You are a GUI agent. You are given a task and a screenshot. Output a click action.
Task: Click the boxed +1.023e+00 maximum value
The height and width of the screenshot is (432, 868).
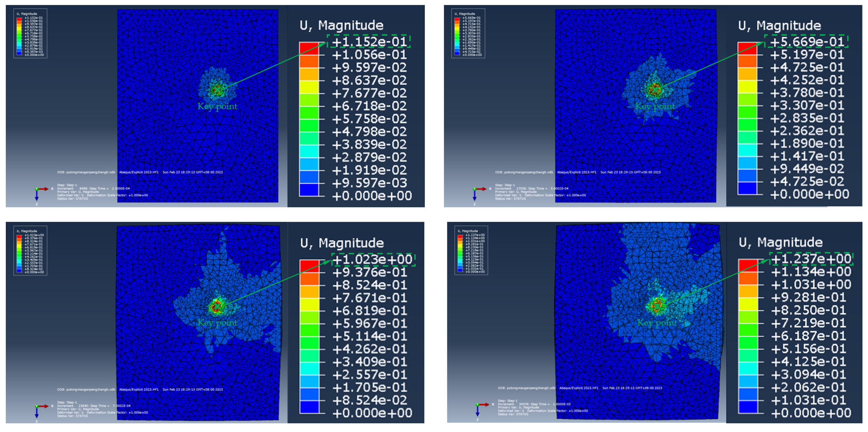pyautogui.click(x=373, y=260)
